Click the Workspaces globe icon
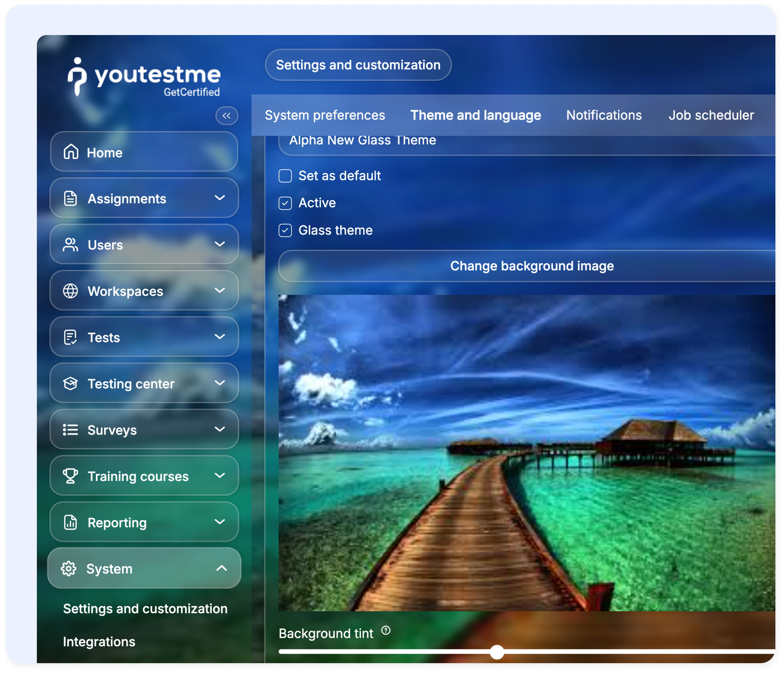This screenshot has height=673, width=784. [x=70, y=291]
